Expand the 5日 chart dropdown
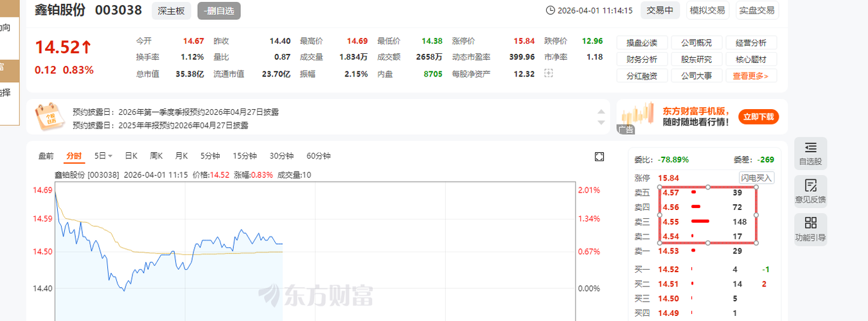This screenshot has width=868, height=321. coord(103,156)
